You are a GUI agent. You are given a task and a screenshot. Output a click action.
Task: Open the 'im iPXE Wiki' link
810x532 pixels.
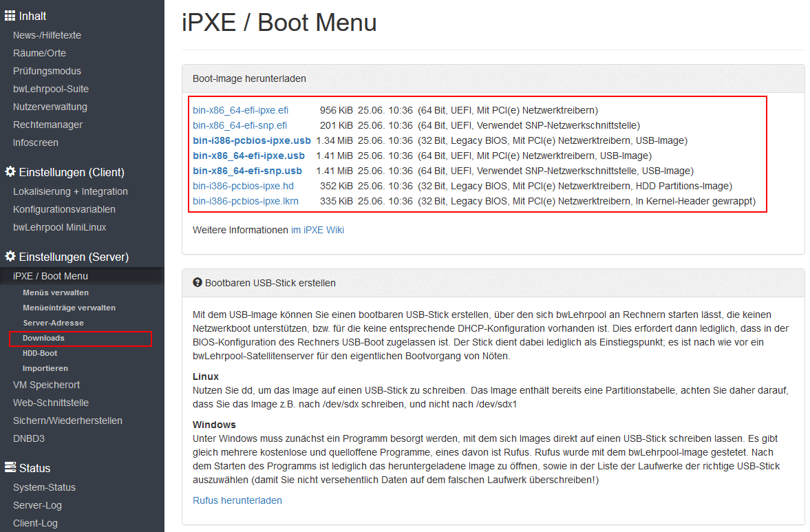(x=317, y=230)
